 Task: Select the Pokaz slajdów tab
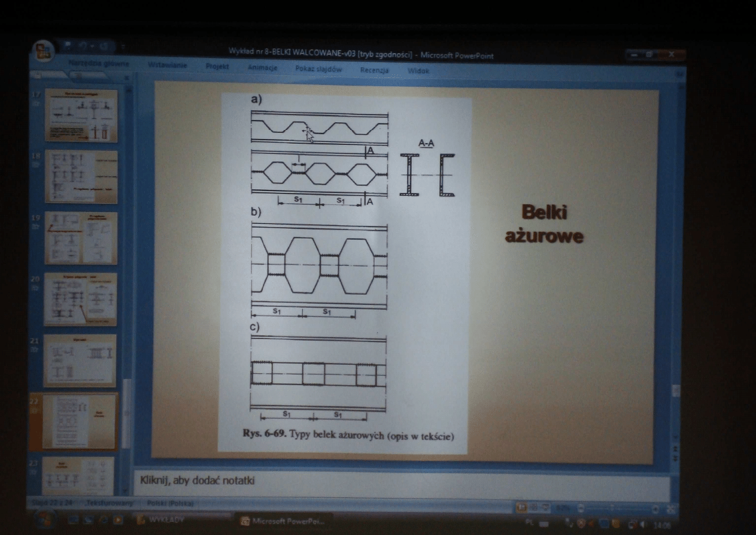(318, 69)
